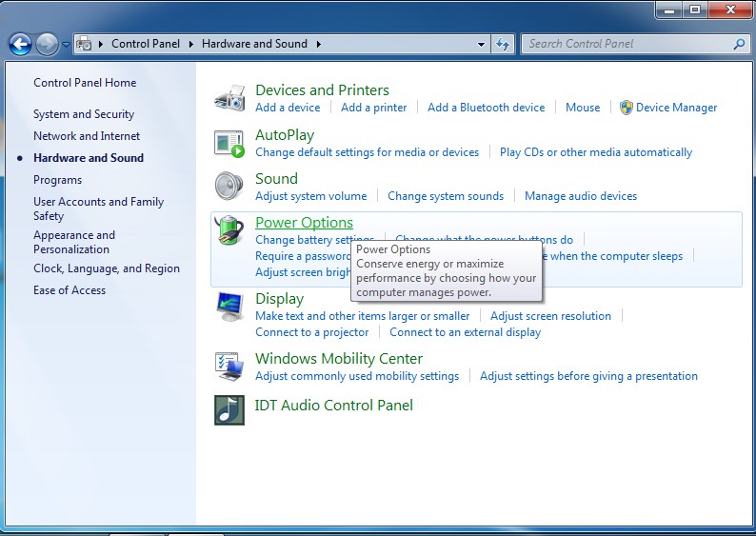Open the Sound heading
756x536 pixels.
[x=276, y=179]
